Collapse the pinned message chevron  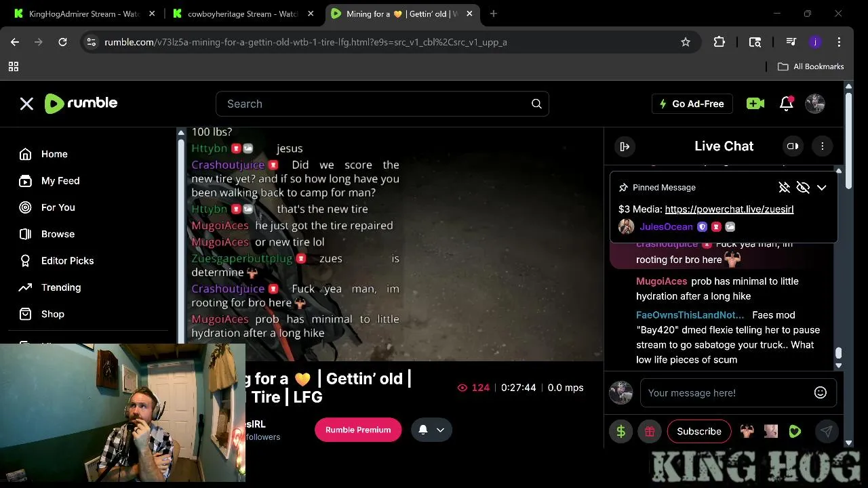[822, 188]
